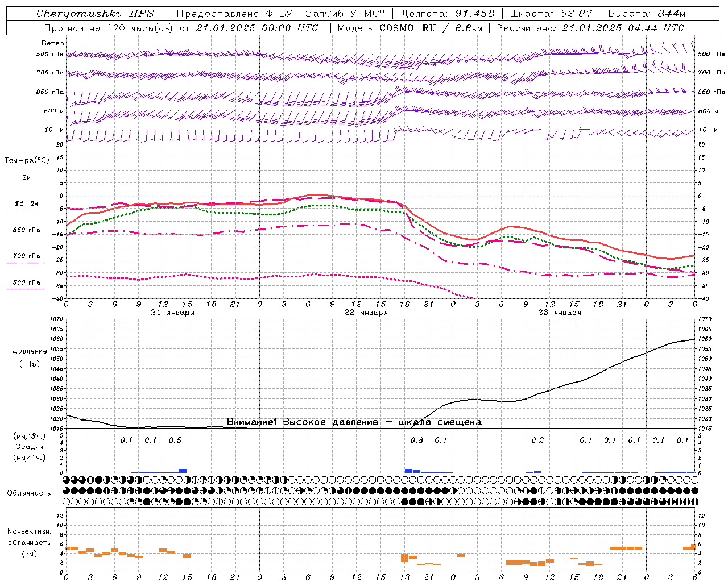This screenshot has width=728, height=582.
Task: Click the model name "COSMO-RU / 6.6км"
Action: (x=430, y=28)
